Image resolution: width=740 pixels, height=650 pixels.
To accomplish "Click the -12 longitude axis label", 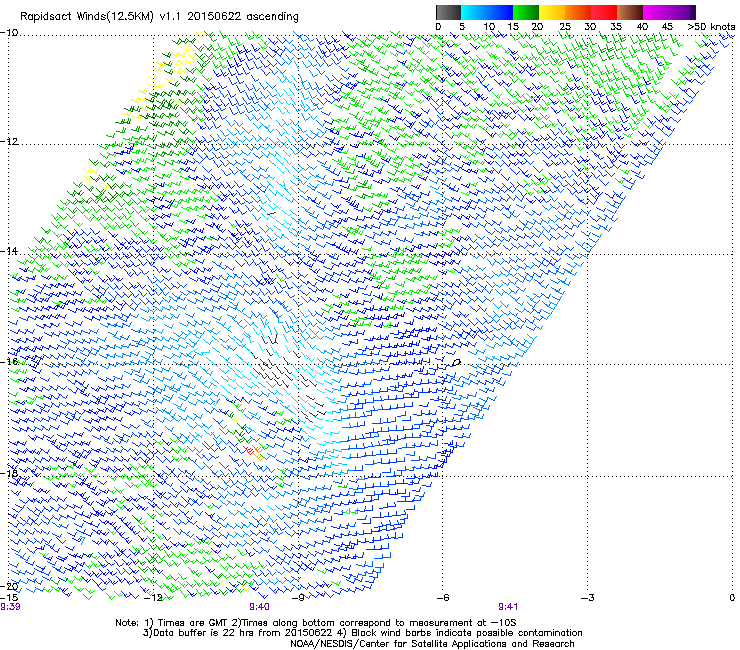I will 153,598.
